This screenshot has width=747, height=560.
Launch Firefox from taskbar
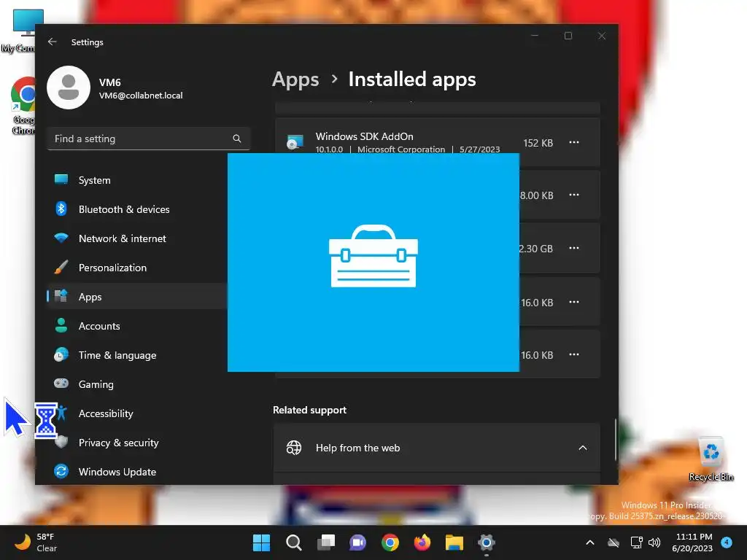pyautogui.click(x=422, y=542)
